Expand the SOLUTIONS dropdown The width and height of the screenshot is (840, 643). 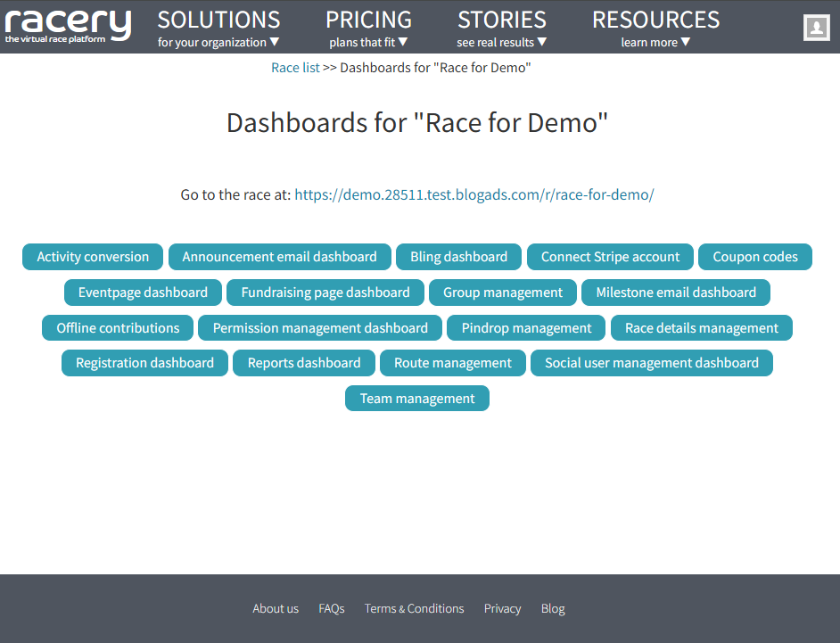(x=218, y=27)
